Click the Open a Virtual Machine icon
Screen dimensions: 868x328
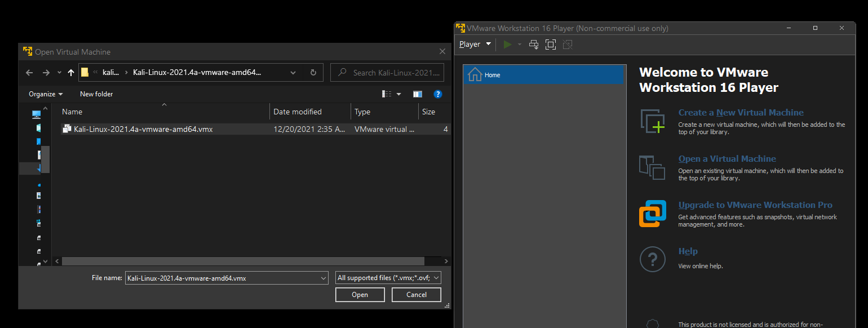(653, 167)
